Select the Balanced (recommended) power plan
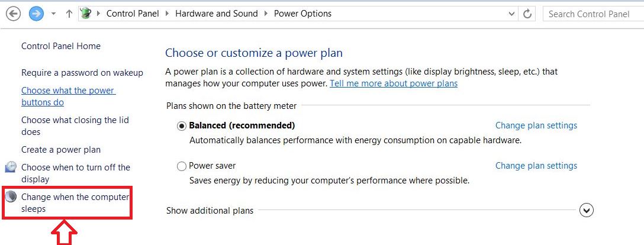 click(x=182, y=125)
